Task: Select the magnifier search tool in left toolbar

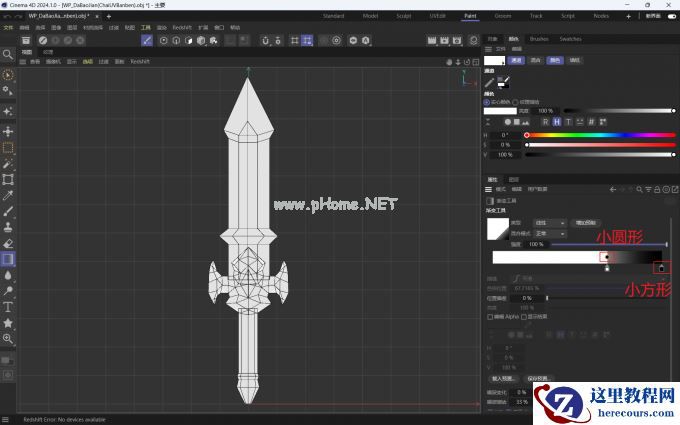Action: 8,55
